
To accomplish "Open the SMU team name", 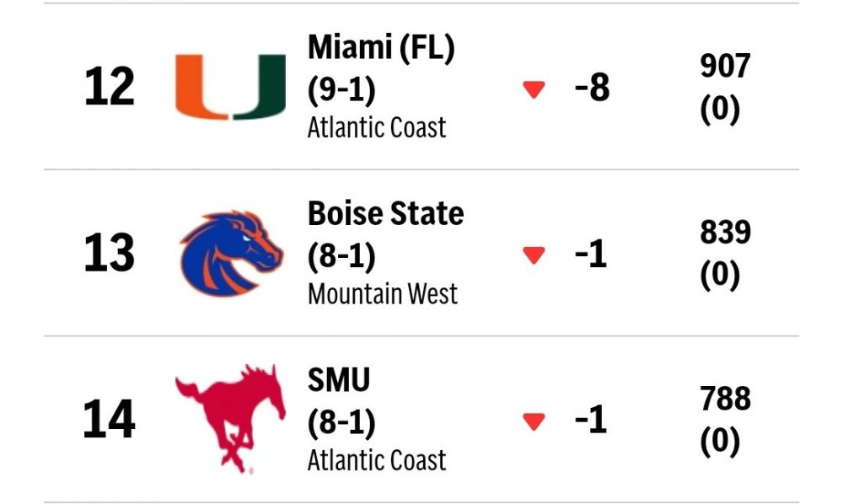I will 339,380.
